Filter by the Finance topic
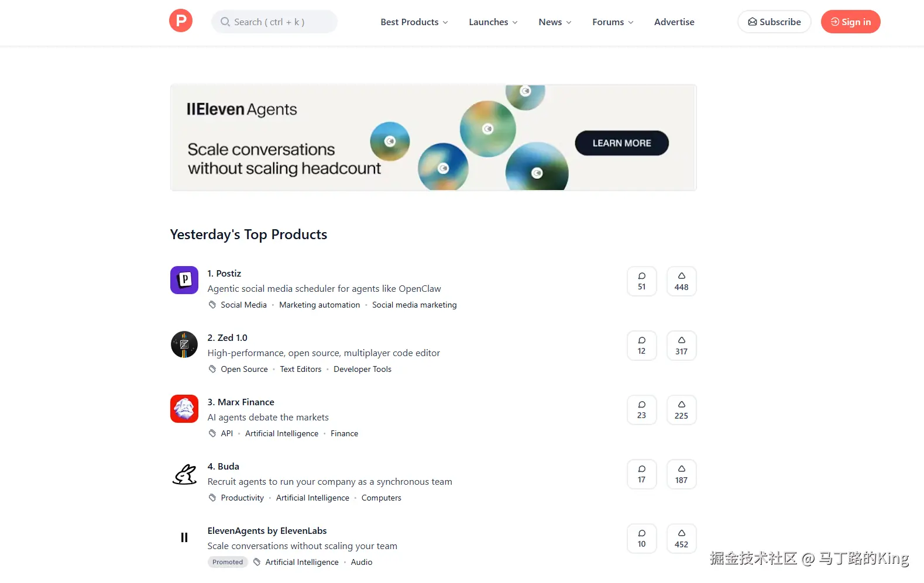 click(344, 433)
